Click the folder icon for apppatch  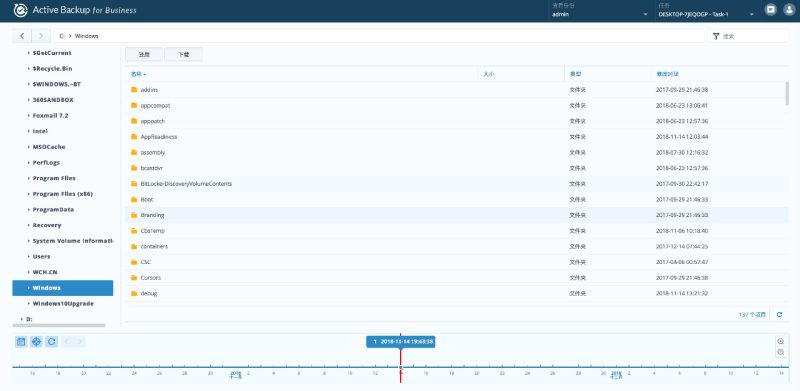coord(134,121)
